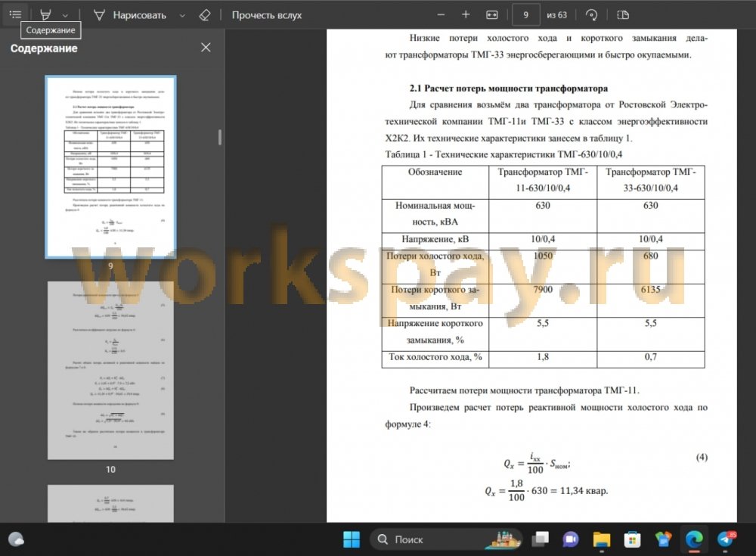The width and height of the screenshot is (756, 556).
Task: Close the Содержание side panel
Action: click(206, 48)
